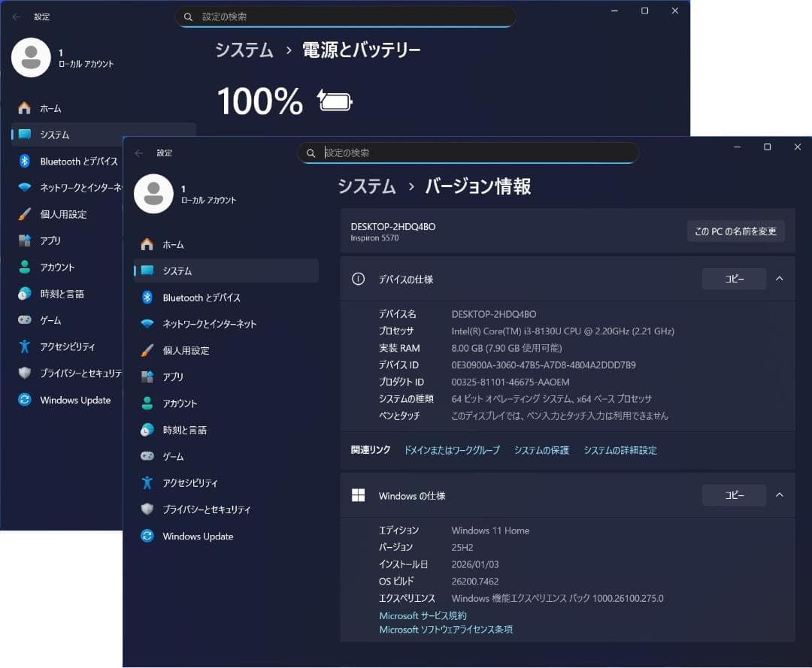Collapse the Windows の仕様 section
Image resolution: width=812 pixels, height=668 pixels.
click(x=780, y=495)
